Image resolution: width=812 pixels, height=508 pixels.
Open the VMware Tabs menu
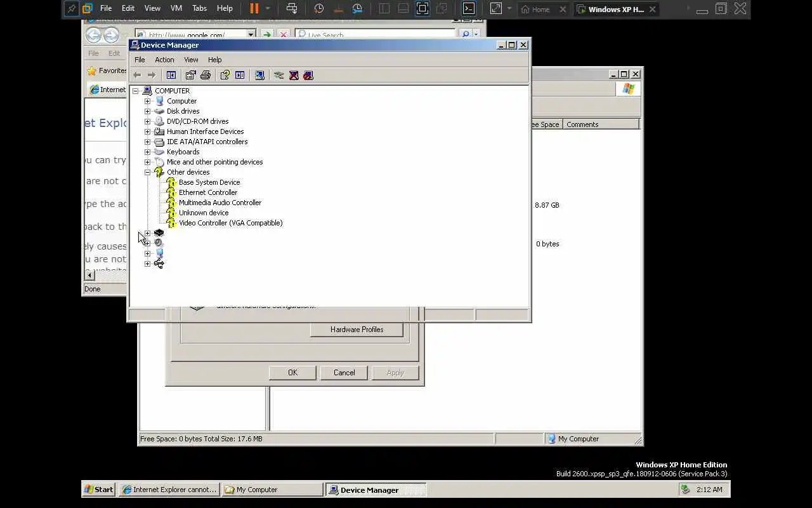[x=199, y=8]
